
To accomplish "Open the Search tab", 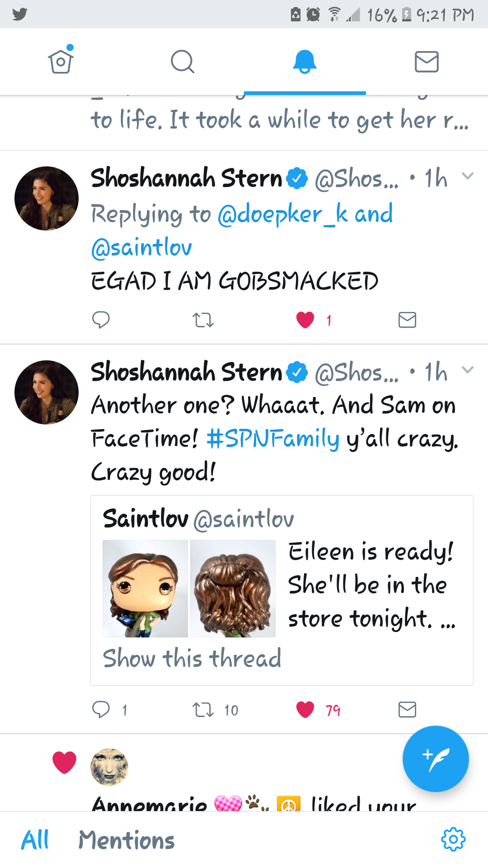I will coord(183,61).
